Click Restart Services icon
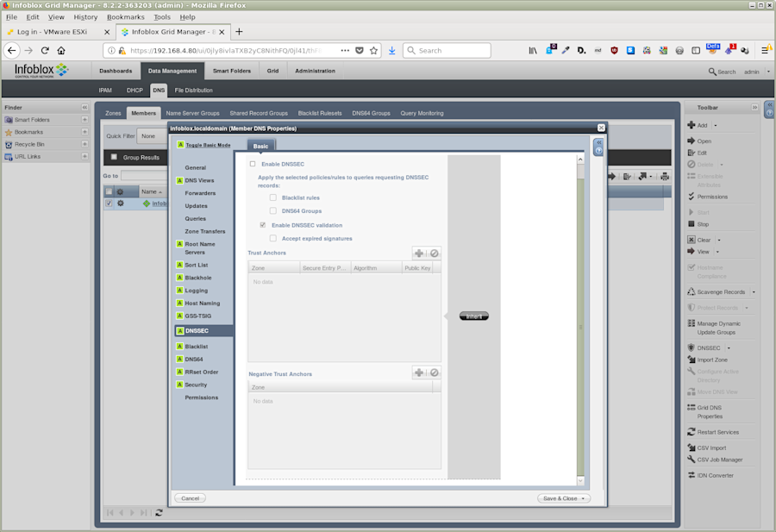The height and width of the screenshot is (532, 776). pos(692,432)
